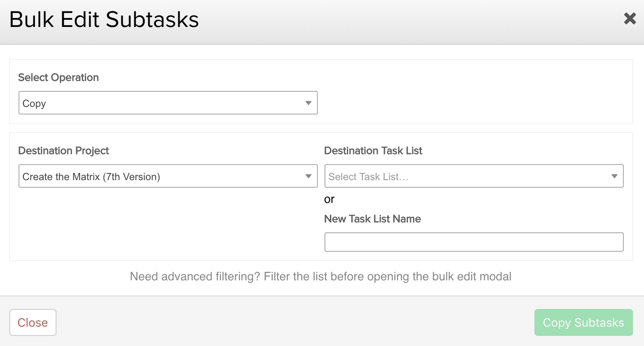Viewport: 644px width, 346px height.
Task: Click the empty footer area between the buttons
Action: point(295,322)
